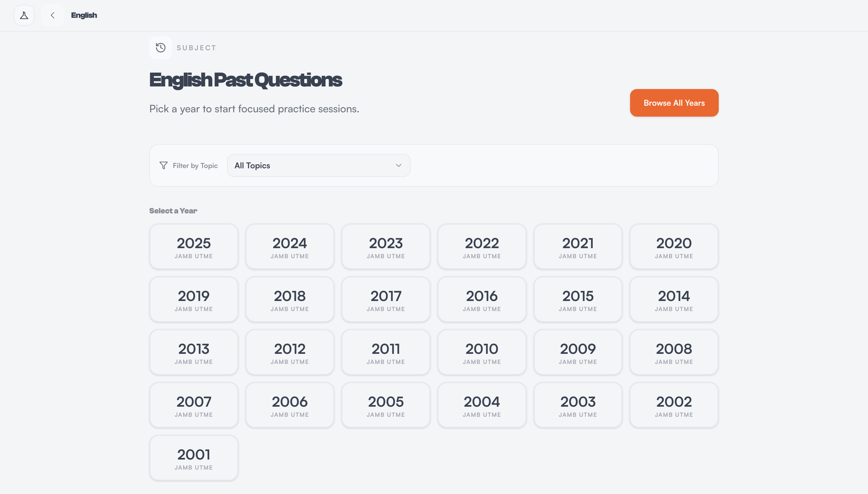
Task: Expand the topic list using the chevron arrow
Action: [398, 165]
